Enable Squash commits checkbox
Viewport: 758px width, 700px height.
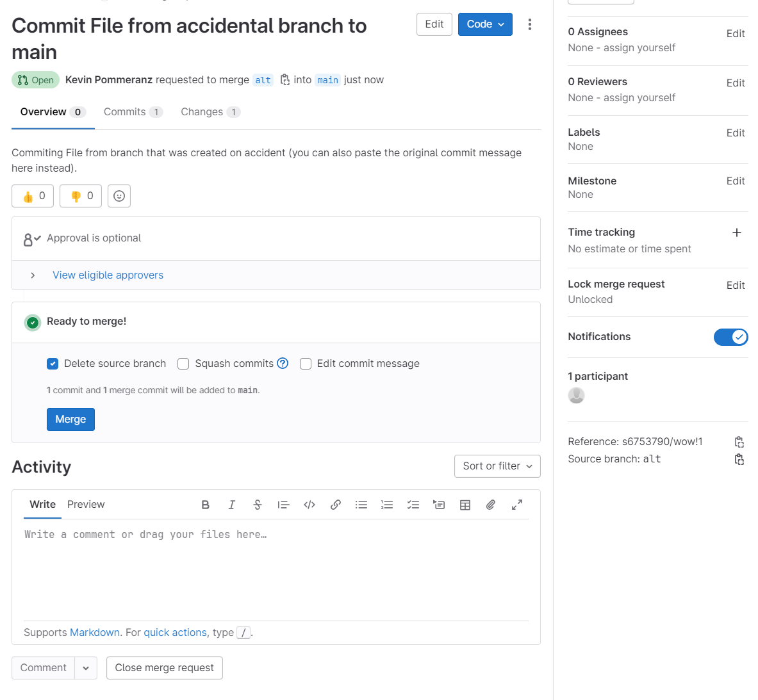(x=183, y=364)
